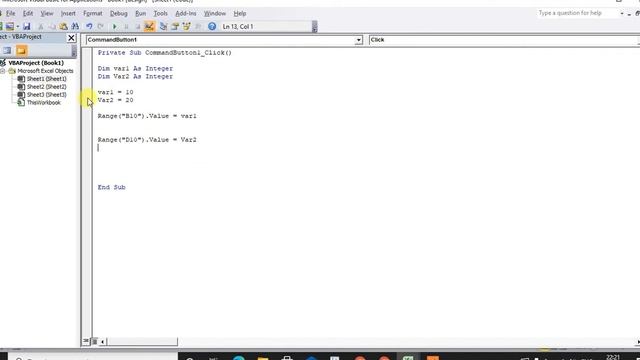Close the Project - VBAProject pane
Viewport: 640px width, 360px height.
[x=71, y=38]
